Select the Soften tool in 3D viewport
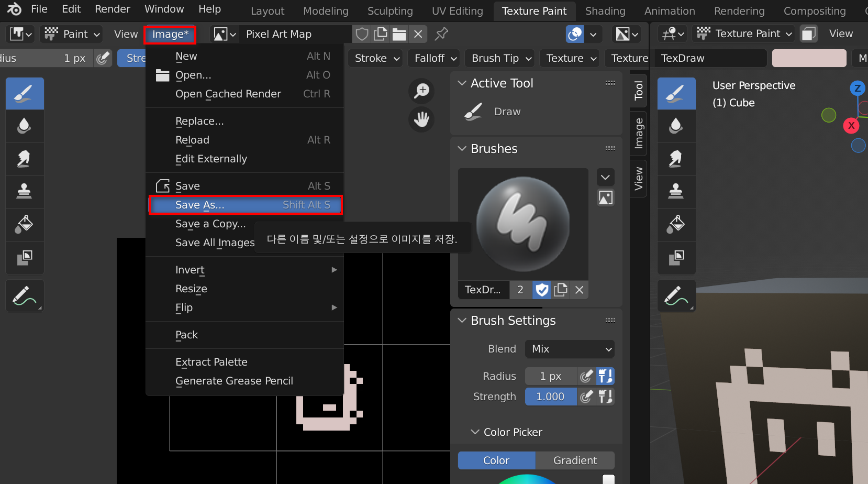868x484 pixels. coord(676,126)
